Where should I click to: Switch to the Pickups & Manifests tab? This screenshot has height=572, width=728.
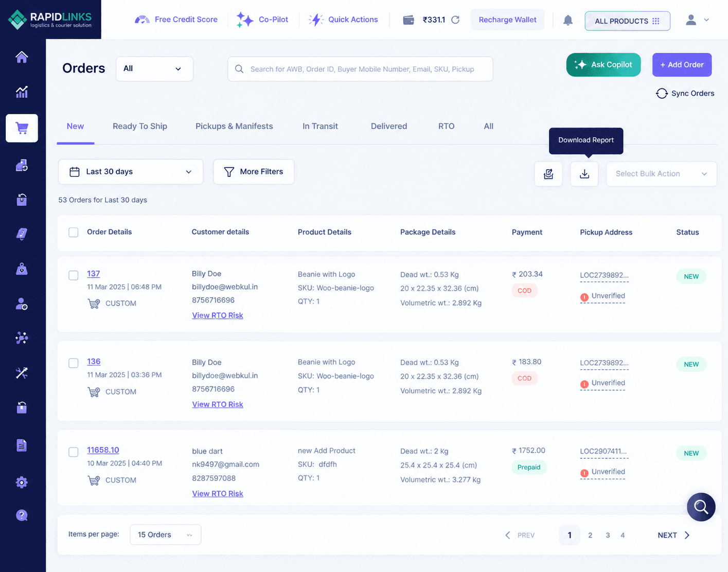pyautogui.click(x=234, y=127)
